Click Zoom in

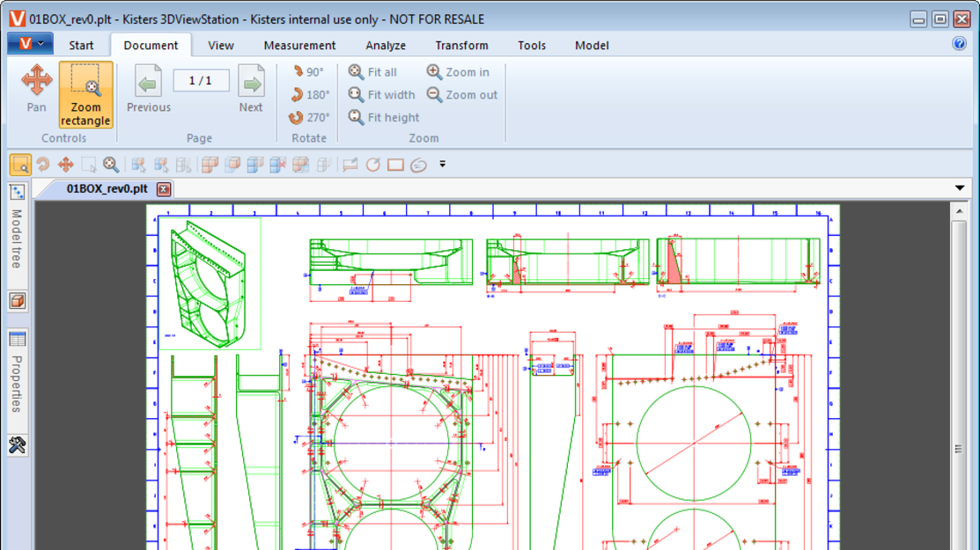click(458, 72)
